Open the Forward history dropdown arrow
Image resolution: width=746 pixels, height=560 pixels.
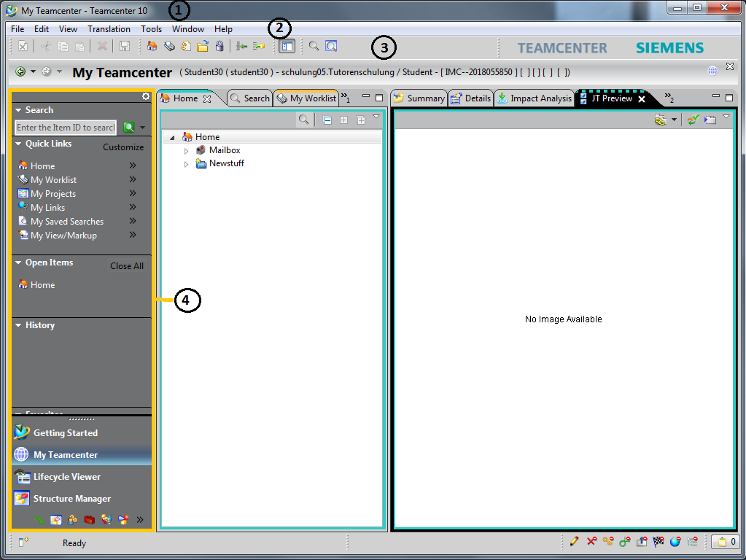coord(59,71)
